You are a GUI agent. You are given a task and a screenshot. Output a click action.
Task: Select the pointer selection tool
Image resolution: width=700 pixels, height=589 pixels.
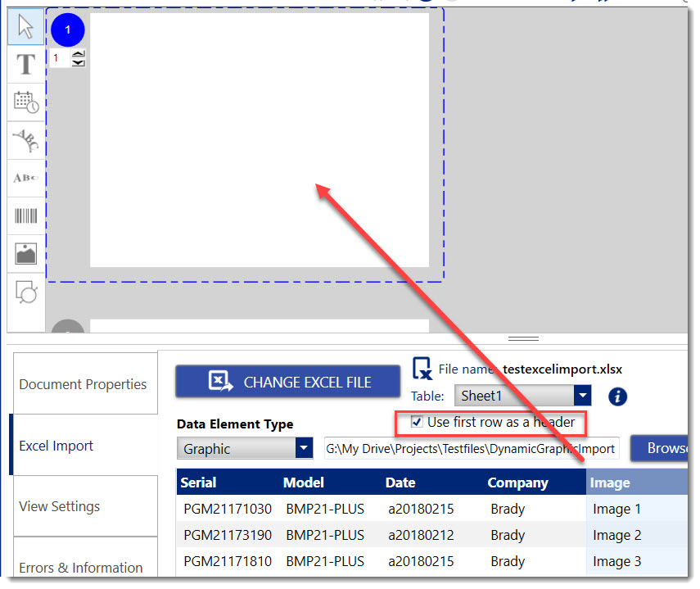click(25, 26)
